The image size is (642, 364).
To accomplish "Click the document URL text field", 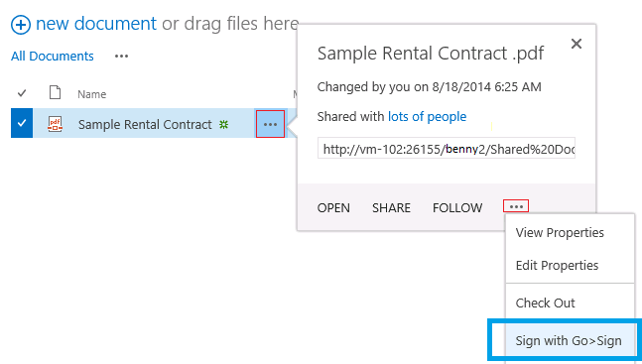I will pyautogui.click(x=447, y=148).
